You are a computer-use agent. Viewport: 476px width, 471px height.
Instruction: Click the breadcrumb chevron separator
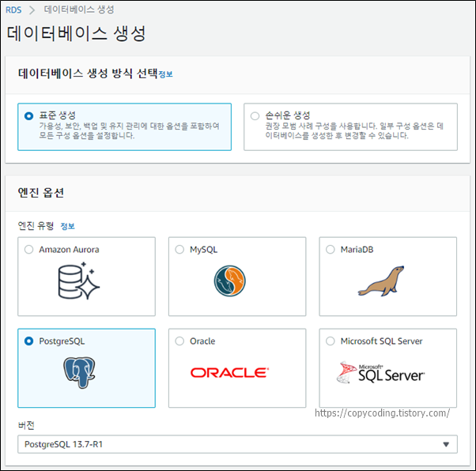[32, 10]
